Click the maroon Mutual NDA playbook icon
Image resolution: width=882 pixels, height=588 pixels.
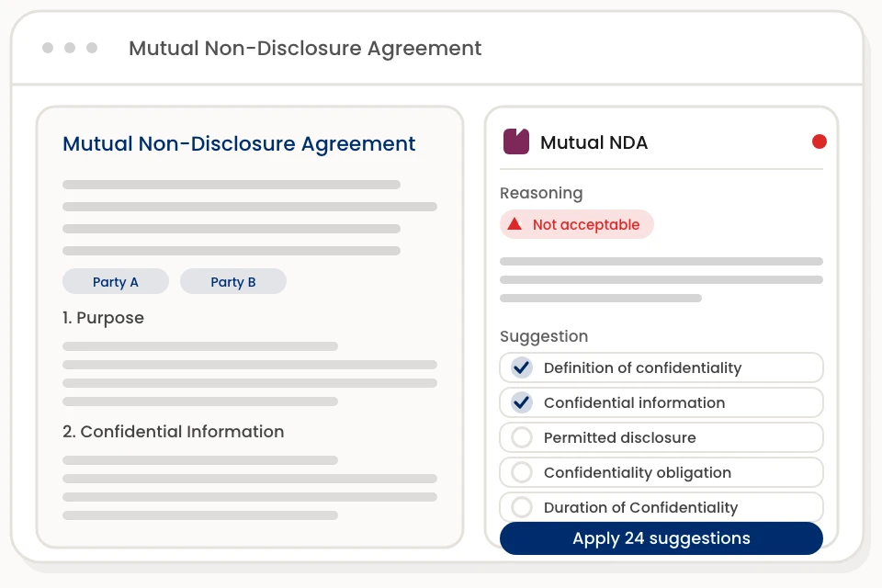click(x=515, y=141)
